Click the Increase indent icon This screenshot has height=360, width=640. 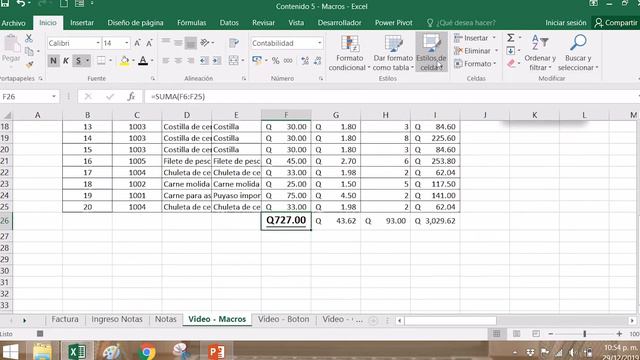pyautogui.click(x=216, y=61)
